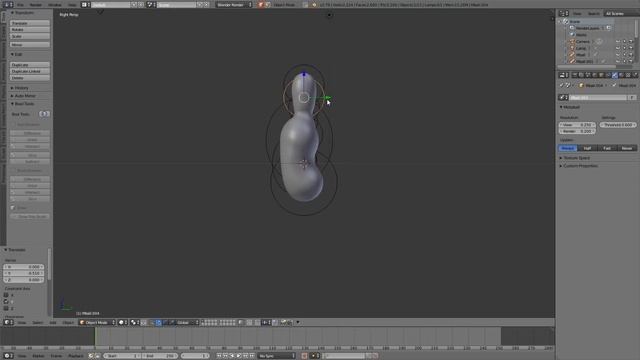Select the scale manipulator icon
The width and height of the screenshot is (640, 360).
pos(172,322)
